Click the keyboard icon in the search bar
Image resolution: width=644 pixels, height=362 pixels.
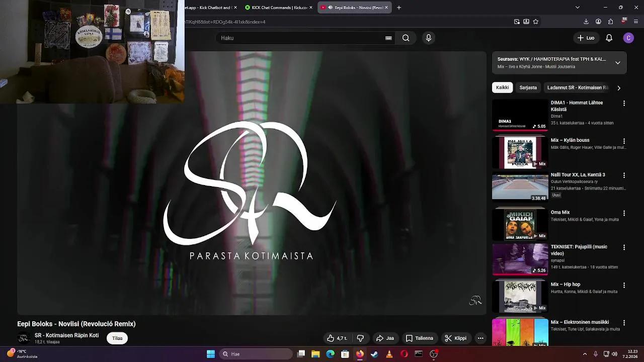pyautogui.click(x=388, y=38)
